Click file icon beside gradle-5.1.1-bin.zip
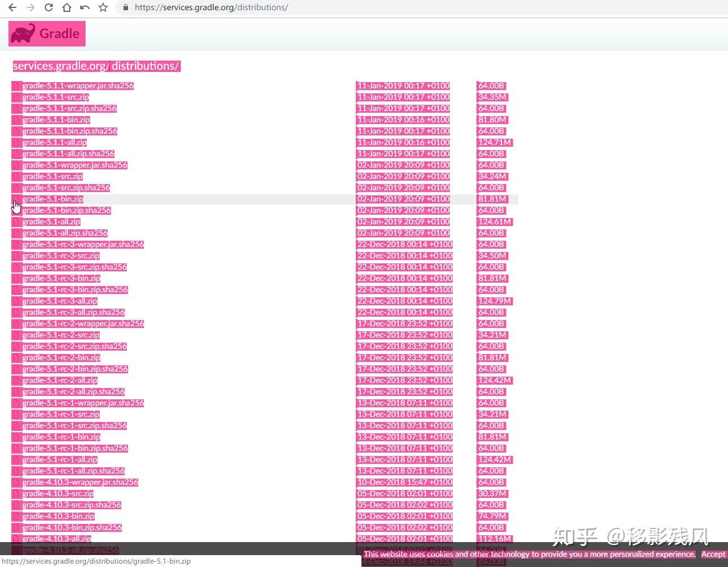 coord(16,120)
